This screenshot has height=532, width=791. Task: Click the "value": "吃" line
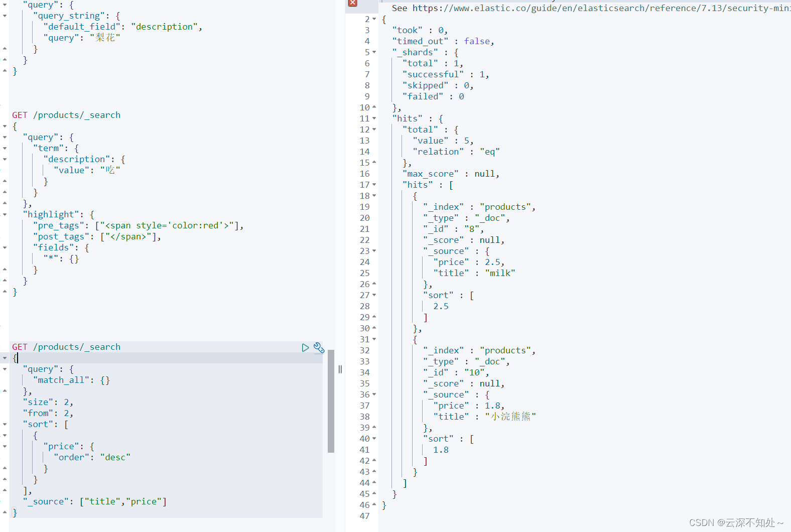tap(87, 170)
